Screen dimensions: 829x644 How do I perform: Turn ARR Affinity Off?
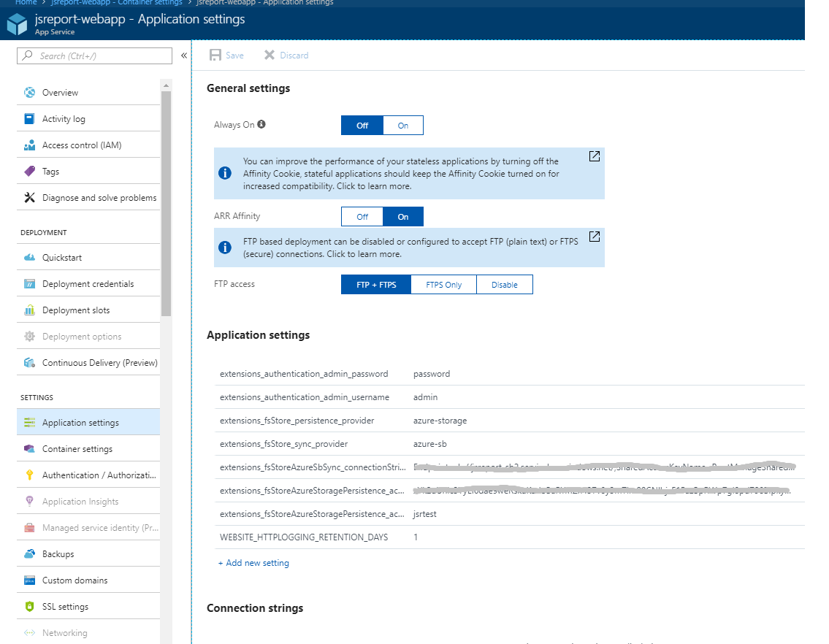coord(362,217)
